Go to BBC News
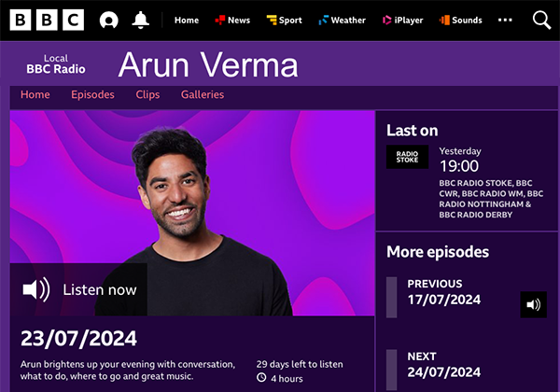The image size is (560, 392). [x=232, y=20]
